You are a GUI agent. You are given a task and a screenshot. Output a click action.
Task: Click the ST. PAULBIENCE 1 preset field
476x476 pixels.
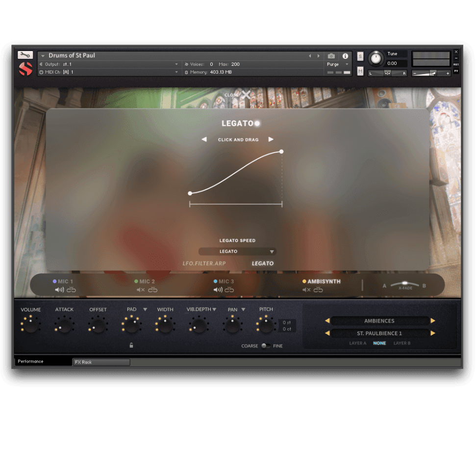(x=379, y=333)
